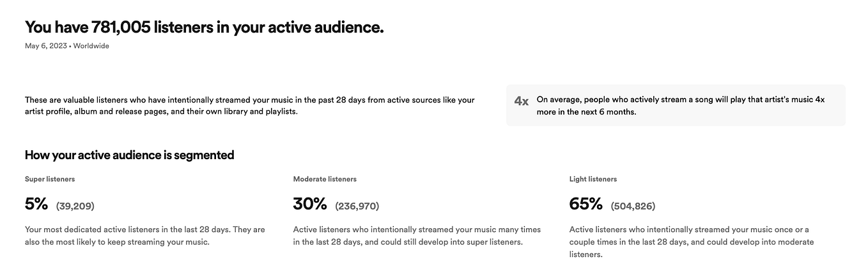
Task: Click the Light listeners description text
Action: (692, 242)
